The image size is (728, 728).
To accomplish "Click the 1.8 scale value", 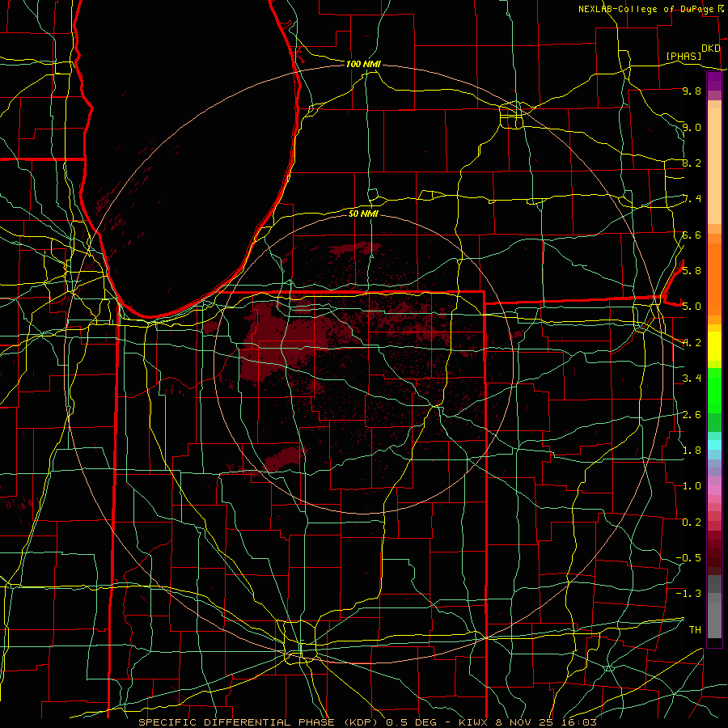I will click(692, 451).
